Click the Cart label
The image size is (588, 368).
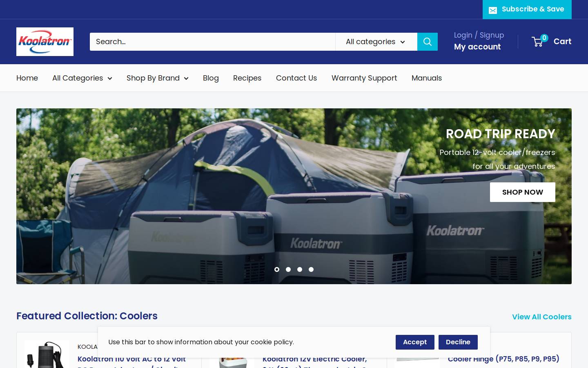coord(562,42)
